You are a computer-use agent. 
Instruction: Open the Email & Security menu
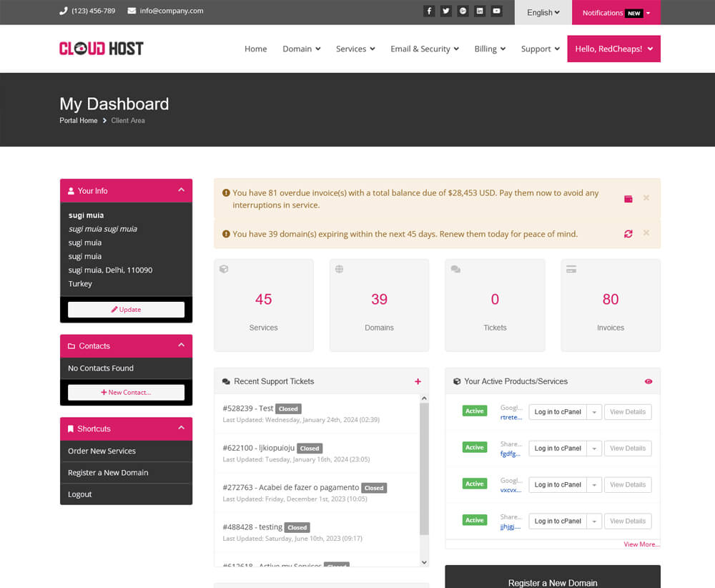(x=425, y=49)
